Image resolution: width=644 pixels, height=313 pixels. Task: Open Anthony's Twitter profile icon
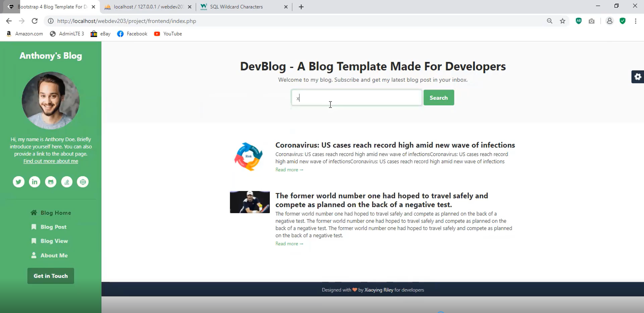[18, 182]
